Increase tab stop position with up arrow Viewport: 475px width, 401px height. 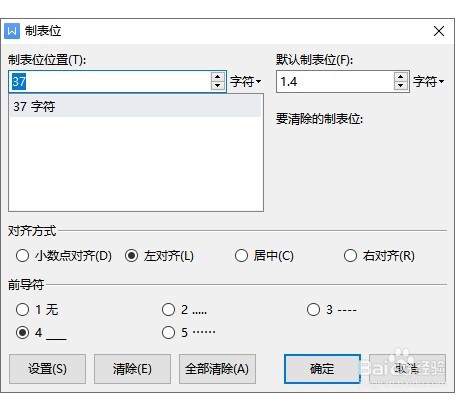(217, 77)
